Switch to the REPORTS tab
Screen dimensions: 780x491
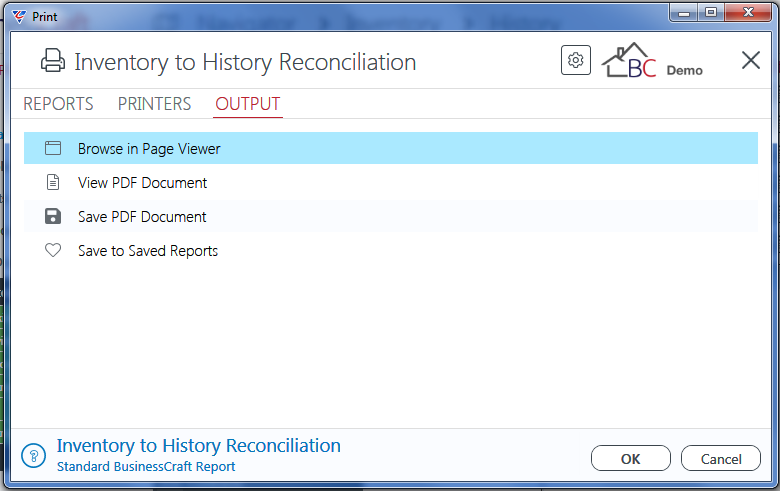(58, 104)
